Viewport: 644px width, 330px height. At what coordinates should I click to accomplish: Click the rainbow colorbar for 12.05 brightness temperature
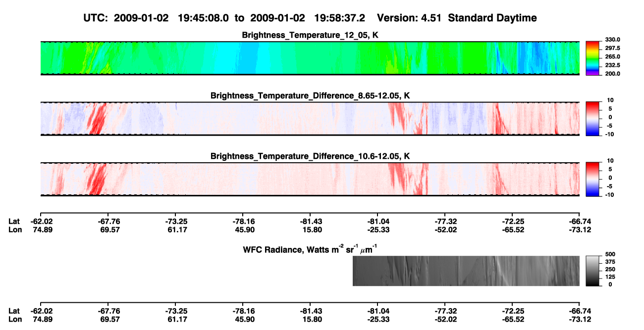592,58
